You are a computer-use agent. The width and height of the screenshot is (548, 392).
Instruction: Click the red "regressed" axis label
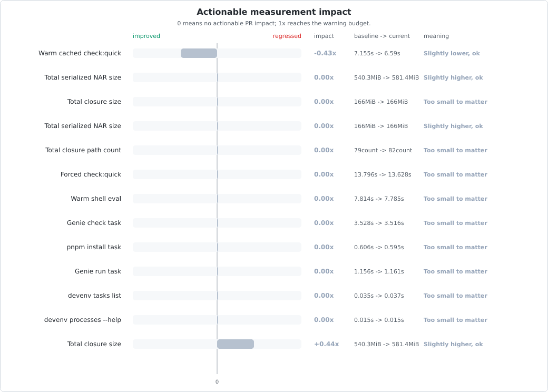pyautogui.click(x=287, y=36)
